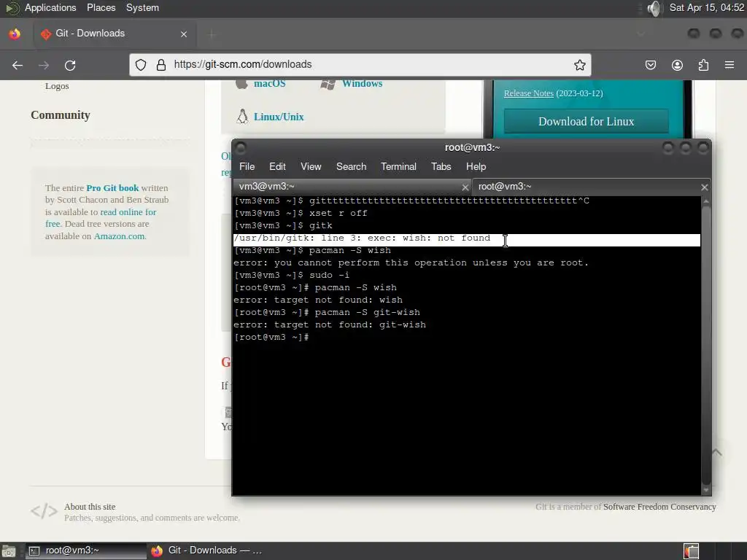This screenshot has width=747, height=560.
Task: Open the Places menu
Action: 101,7
